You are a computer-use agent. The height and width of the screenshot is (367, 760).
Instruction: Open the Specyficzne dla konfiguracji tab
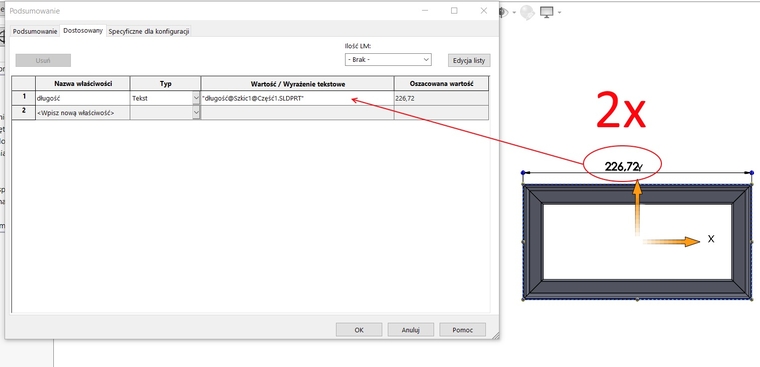[x=149, y=32]
